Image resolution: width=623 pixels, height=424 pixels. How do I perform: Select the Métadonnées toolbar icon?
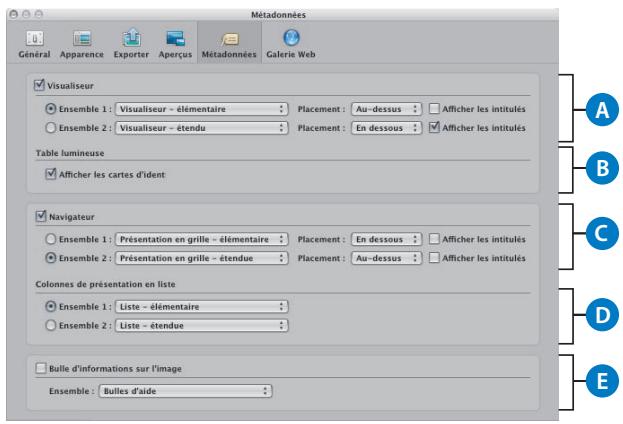[229, 39]
